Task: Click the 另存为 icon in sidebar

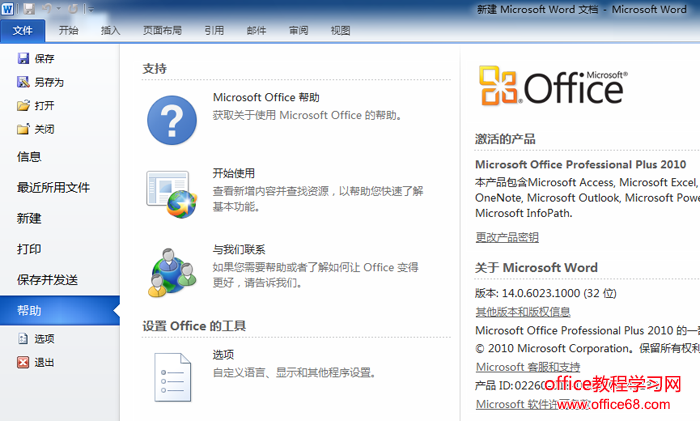Action: coord(23,82)
